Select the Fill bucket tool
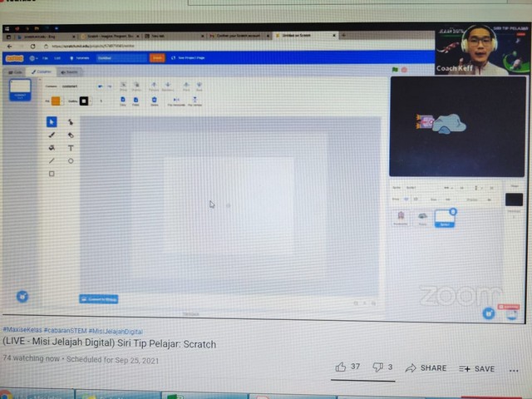 point(52,148)
